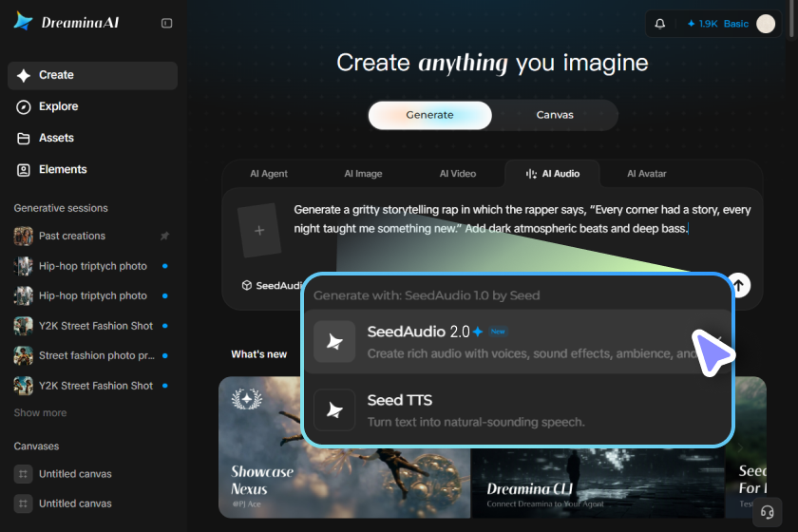This screenshot has height=532, width=798.
Task: Open Past creations session
Action: (x=91, y=237)
